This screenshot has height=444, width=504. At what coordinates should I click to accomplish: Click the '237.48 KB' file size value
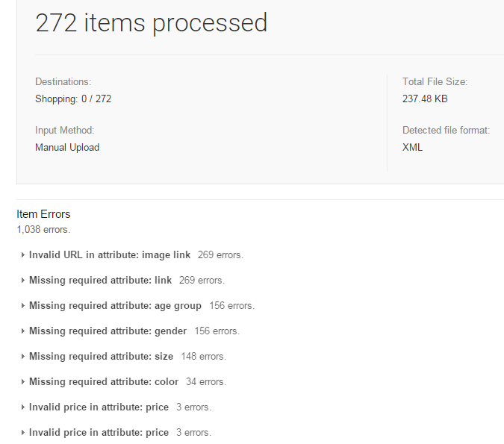(x=425, y=99)
